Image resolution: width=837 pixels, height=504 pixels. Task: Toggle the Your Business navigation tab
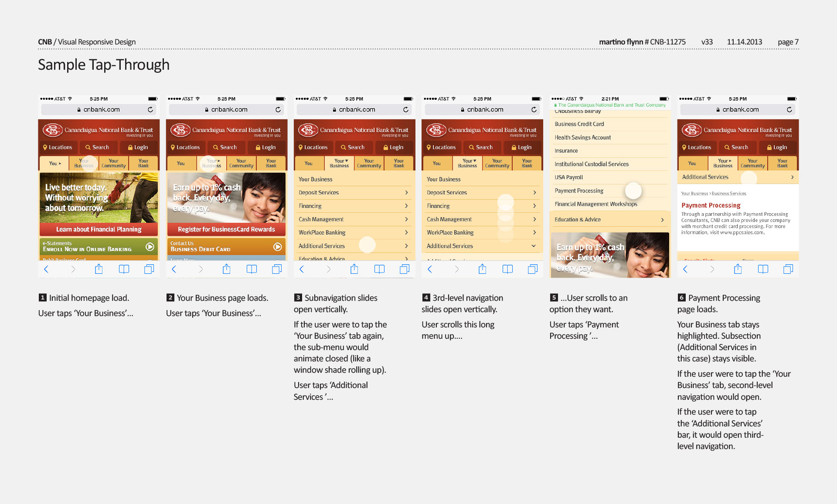pyautogui.click(x=84, y=164)
